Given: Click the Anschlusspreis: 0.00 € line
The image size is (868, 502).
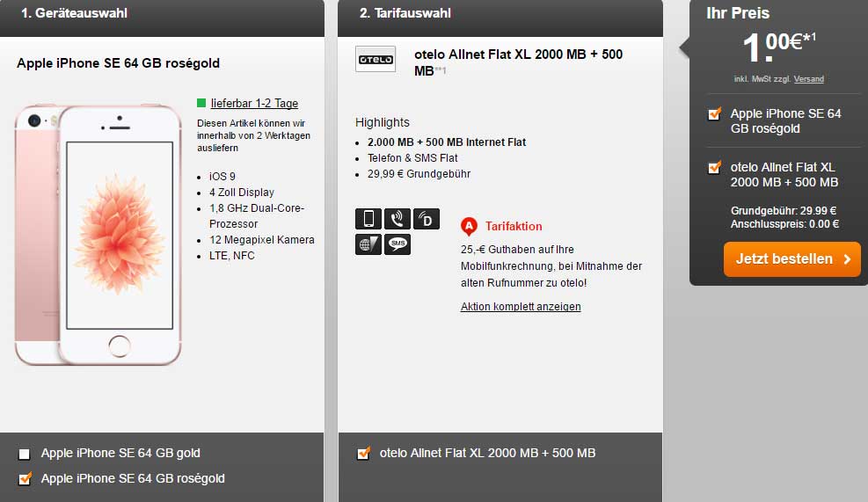Looking at the screenshot, I should pos(784,224).
